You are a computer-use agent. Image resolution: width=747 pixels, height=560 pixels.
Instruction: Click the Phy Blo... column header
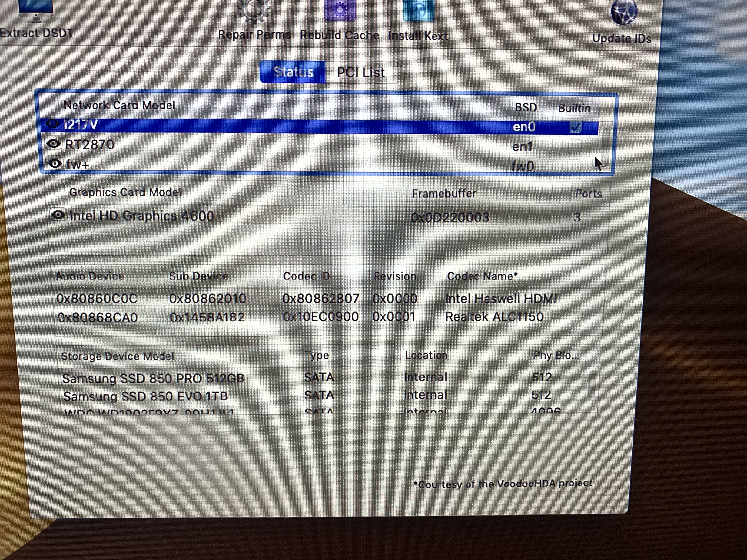point(556,355)
